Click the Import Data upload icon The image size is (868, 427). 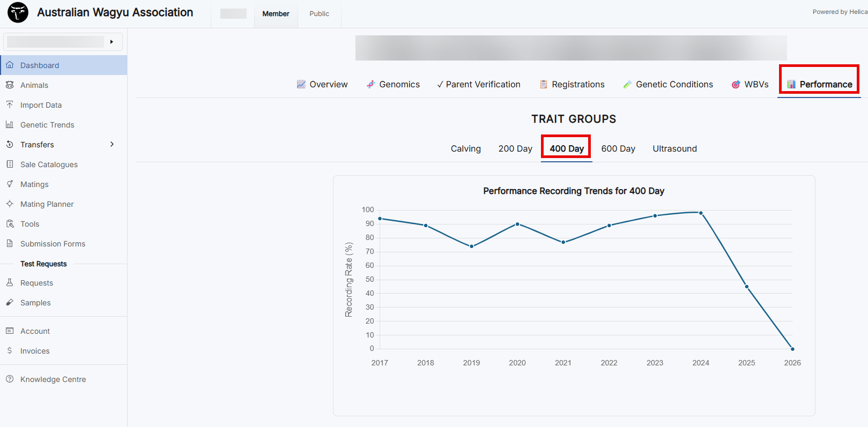(x=10, y=104)
